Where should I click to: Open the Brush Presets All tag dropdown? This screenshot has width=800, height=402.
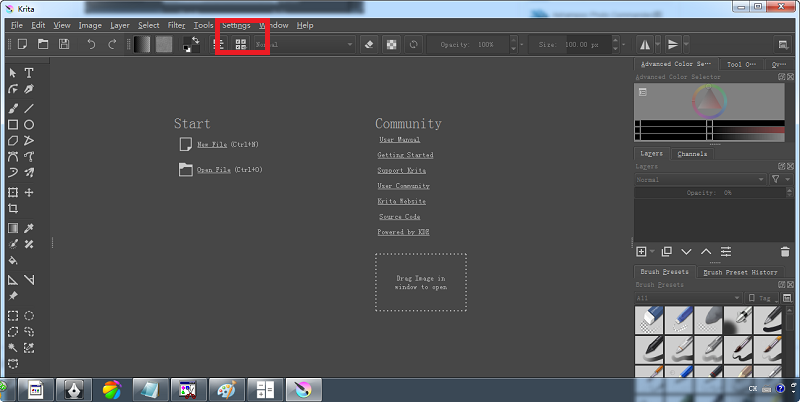[688, 298]
